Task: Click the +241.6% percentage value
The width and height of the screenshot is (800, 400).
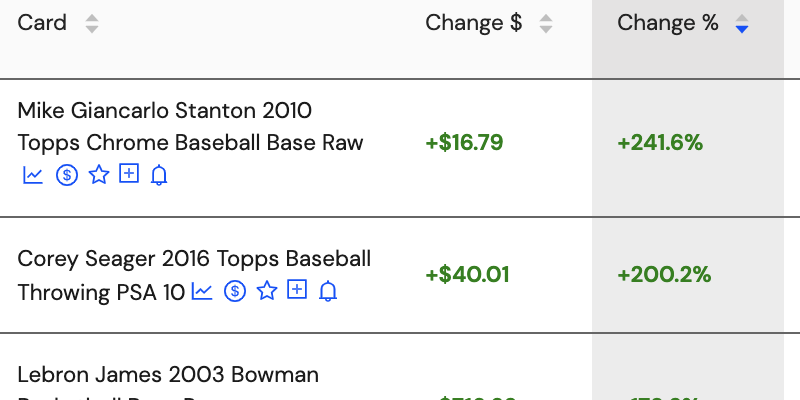Action: tap(660, 143)
